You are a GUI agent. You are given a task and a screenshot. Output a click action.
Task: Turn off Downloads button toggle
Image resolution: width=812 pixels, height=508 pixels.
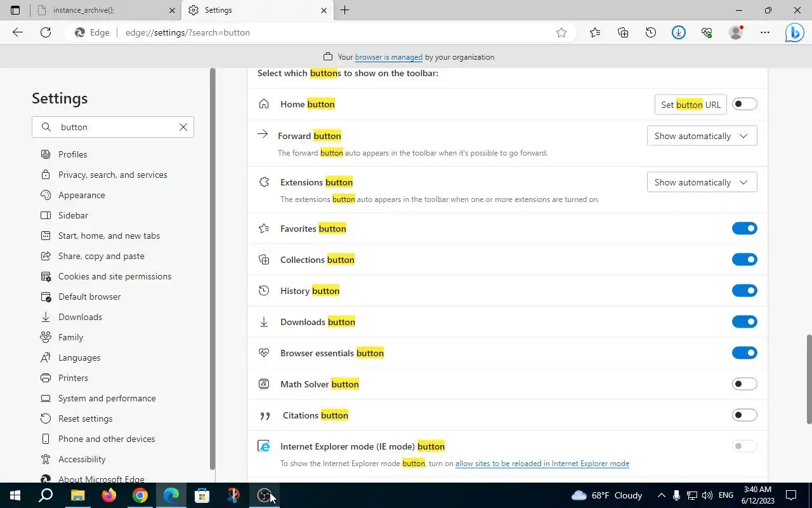(x=745, y=322)
